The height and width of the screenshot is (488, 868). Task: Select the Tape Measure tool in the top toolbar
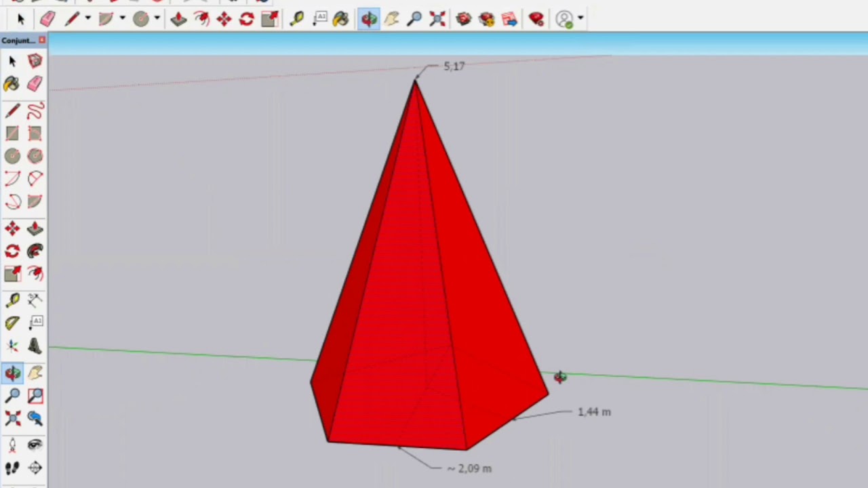pyautogui.click(x=297, y=19)
